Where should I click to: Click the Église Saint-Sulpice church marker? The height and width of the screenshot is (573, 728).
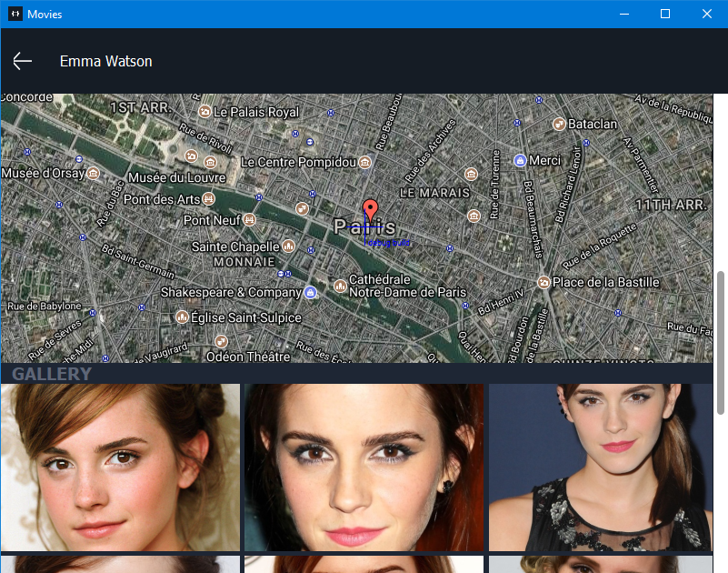[x=182, y=317]
